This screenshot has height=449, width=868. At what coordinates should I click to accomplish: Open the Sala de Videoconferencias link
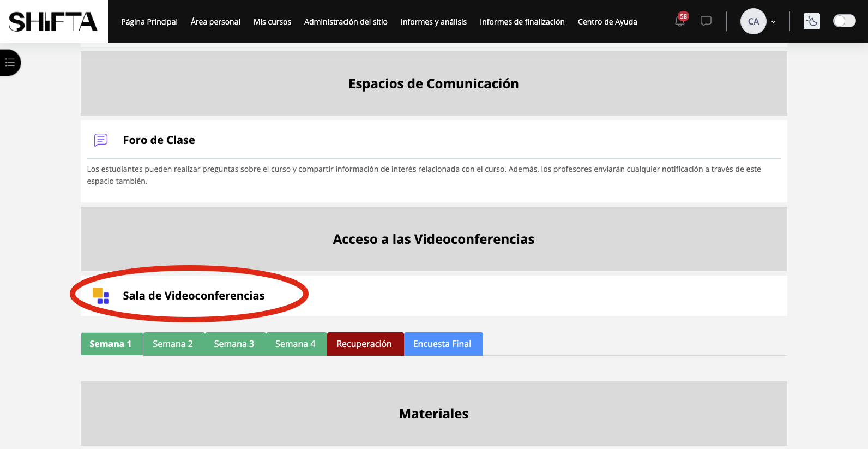[x=194, y=296]
